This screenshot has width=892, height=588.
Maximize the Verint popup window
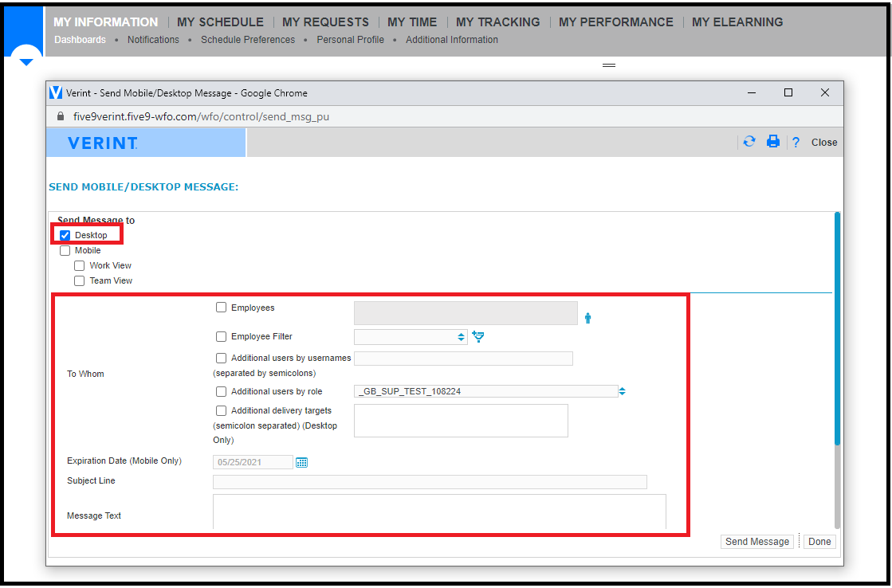pos(788,92)
